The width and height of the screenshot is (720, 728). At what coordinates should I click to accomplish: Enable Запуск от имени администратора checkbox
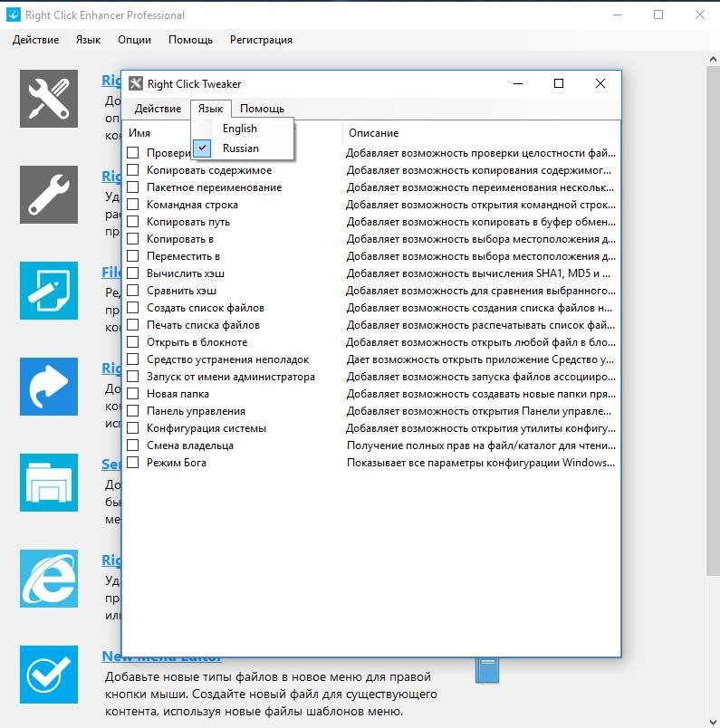[x=133, y=377]
